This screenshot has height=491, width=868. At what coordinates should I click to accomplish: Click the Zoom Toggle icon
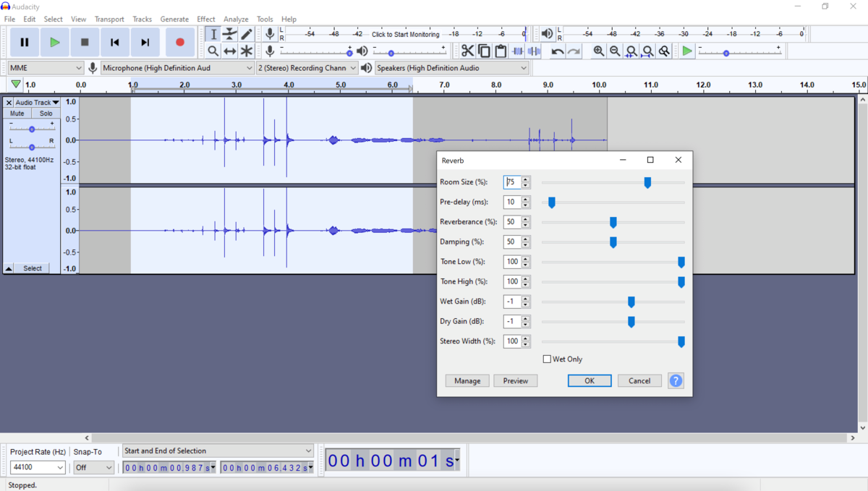pyautogui.click(x=664, y=51)
